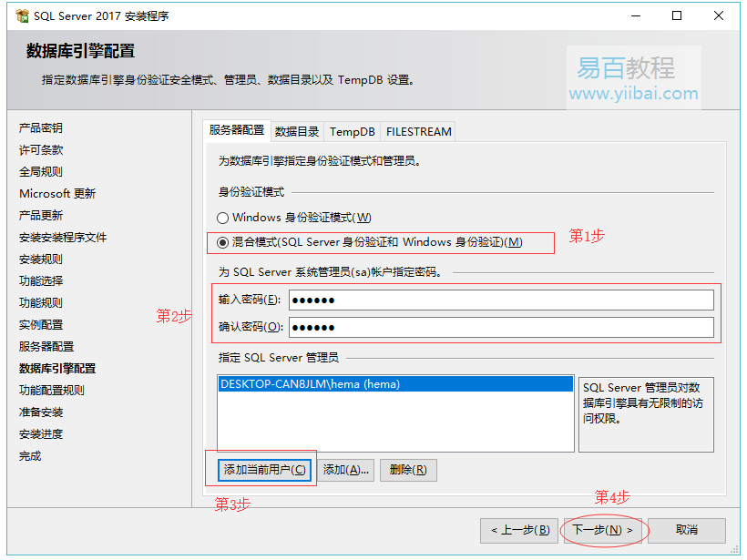Click 全局规则 step in sidebar

(41, 172)
